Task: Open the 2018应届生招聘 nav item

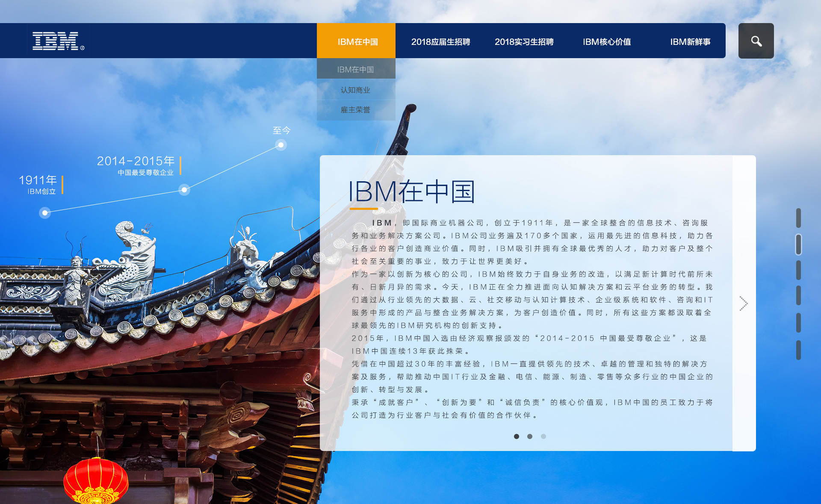Action: coord(441,42)
